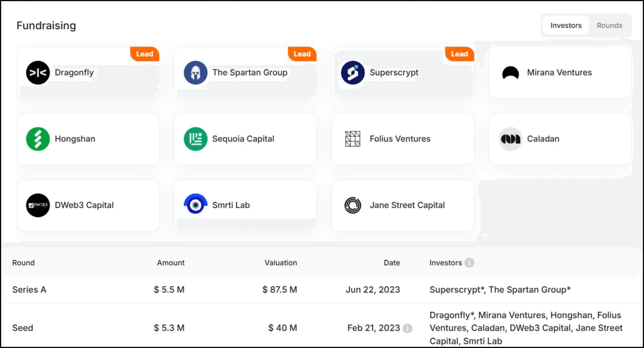Switch to the Rounds tab

pyautogui.click(x=609, y=25)
